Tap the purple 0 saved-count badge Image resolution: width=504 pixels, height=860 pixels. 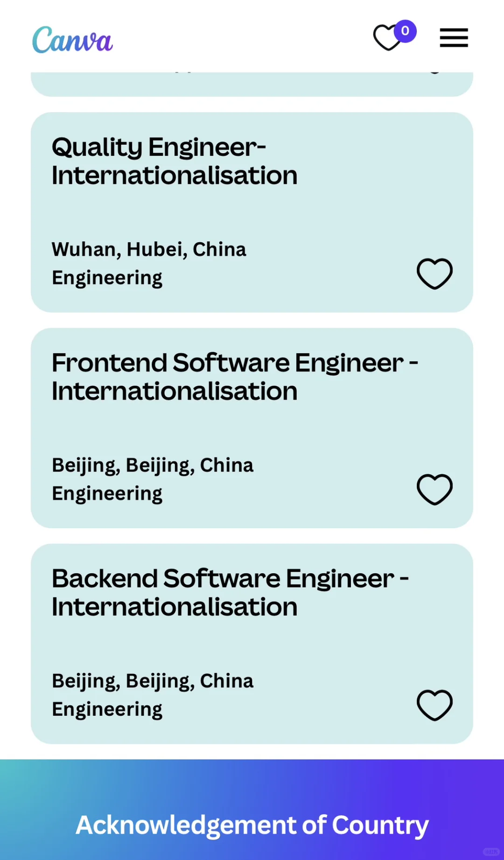coord(405,31)
